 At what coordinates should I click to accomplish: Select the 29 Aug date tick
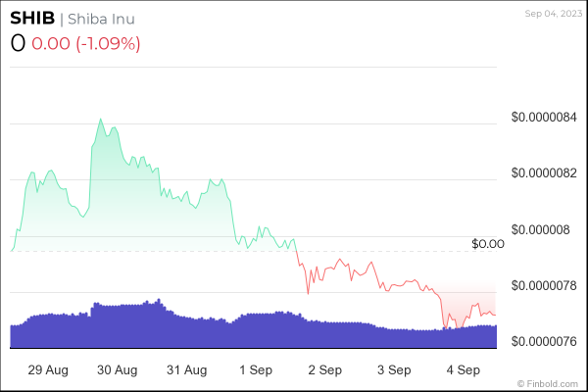point(49,370)
